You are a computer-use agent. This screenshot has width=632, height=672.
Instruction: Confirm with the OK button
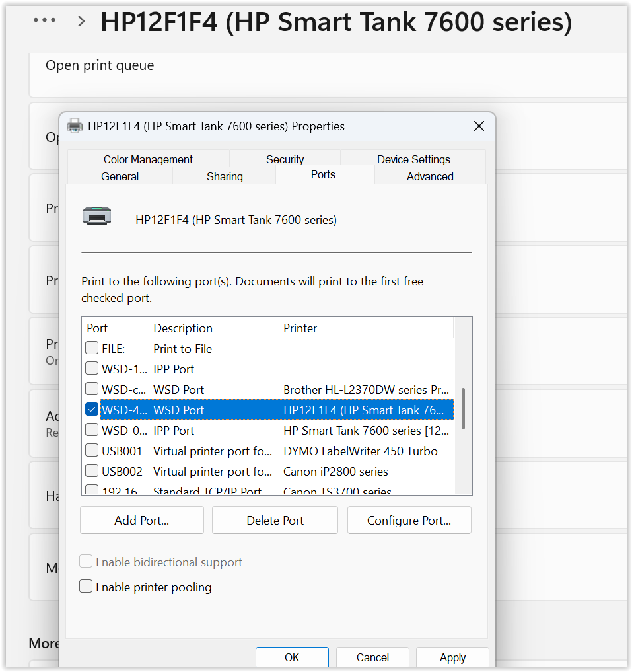point(292,657)
